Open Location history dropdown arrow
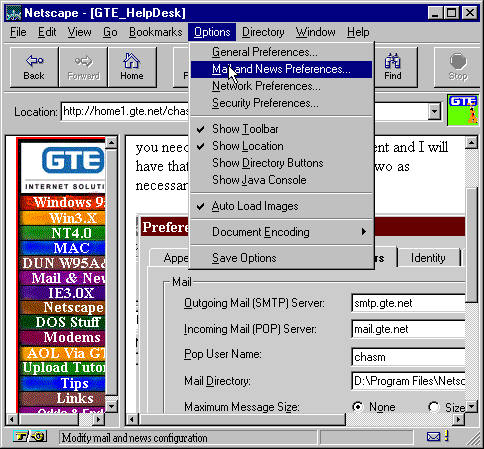Image resolution: width=484 pixels, height=449 pixels. point(434,112)
